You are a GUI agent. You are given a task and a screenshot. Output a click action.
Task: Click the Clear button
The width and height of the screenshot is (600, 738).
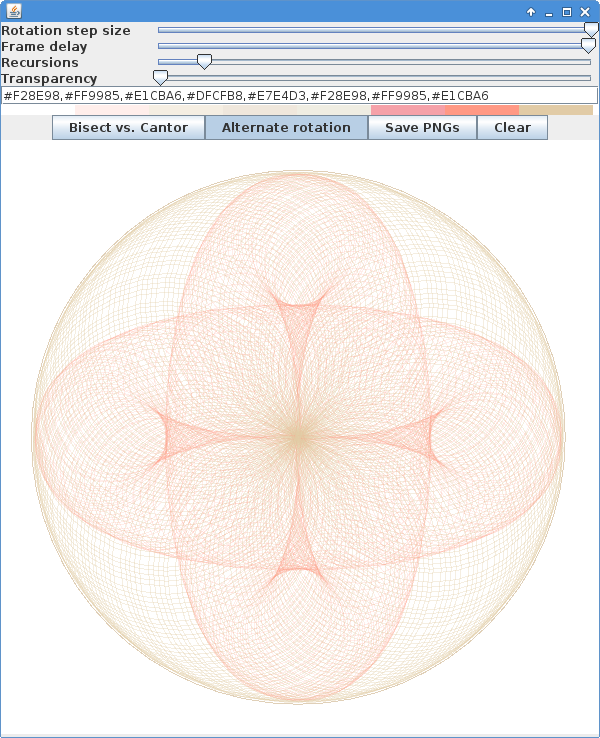(512, 127)
